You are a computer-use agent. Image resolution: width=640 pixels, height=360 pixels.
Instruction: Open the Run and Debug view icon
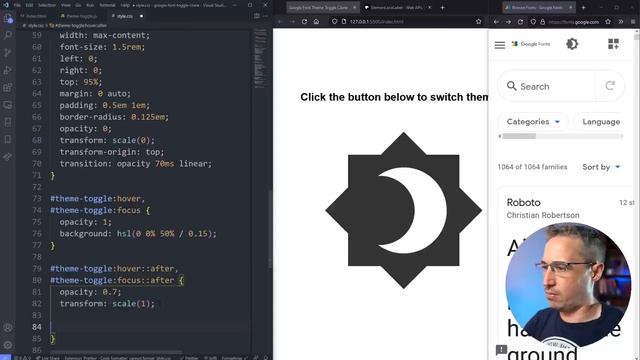click(8, 70)
